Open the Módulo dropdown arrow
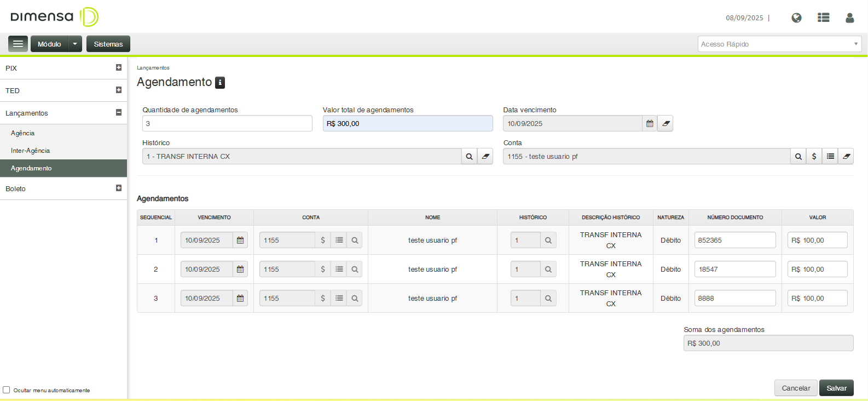This screenshot has height=401, width=868. click(75, 44)
